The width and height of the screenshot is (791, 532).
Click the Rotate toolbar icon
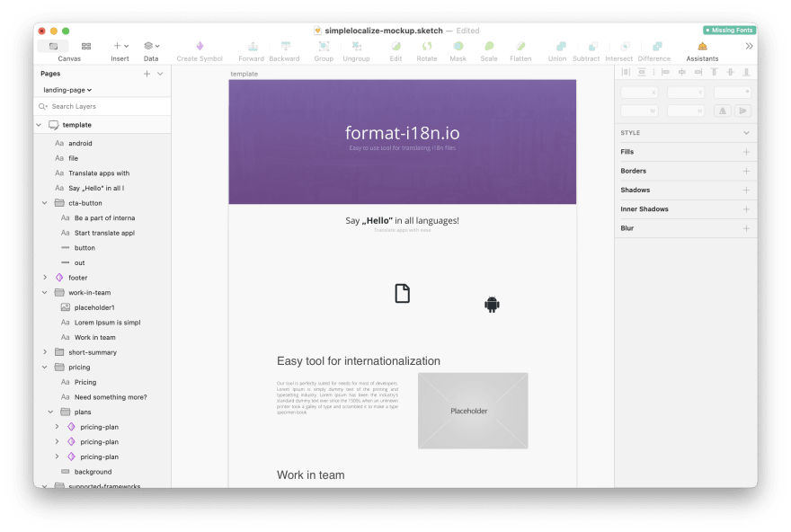click(427, 47)
